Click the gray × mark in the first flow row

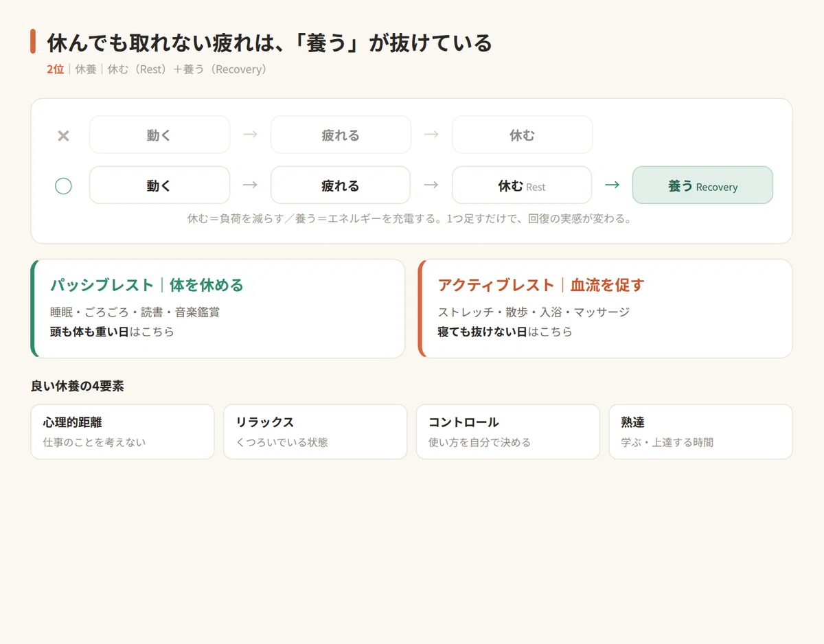pyautogui.click(x=63, y=136)
